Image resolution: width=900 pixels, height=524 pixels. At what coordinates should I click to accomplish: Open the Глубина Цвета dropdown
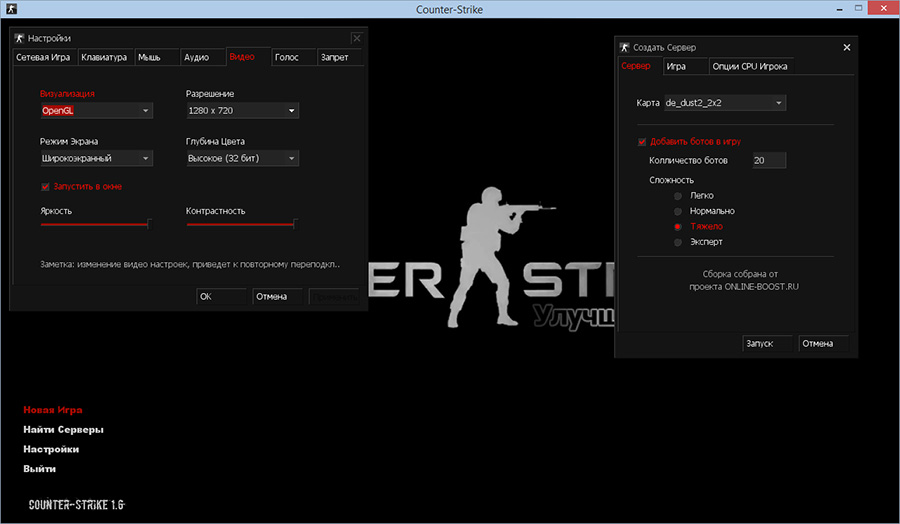pos(242,158)
